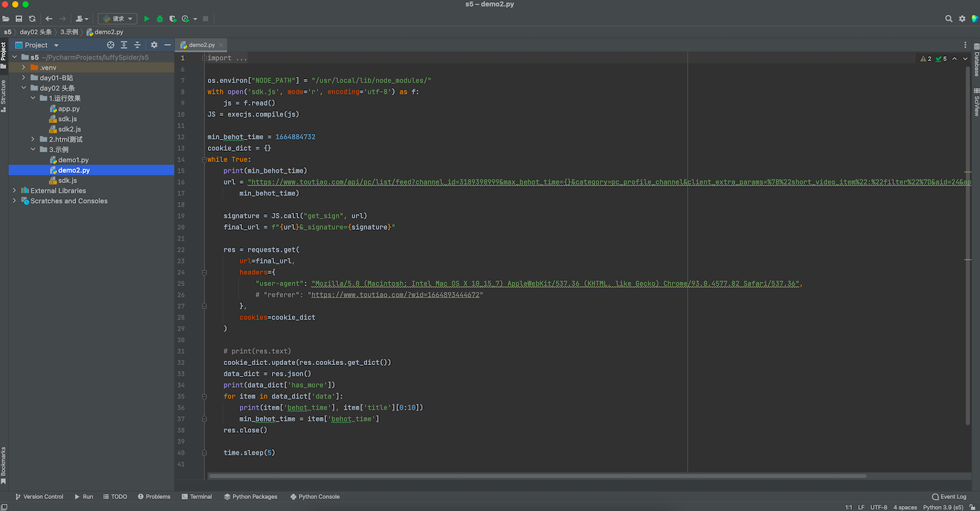
Task: Open the run configuration dropdown
Action: click(117, 19)
